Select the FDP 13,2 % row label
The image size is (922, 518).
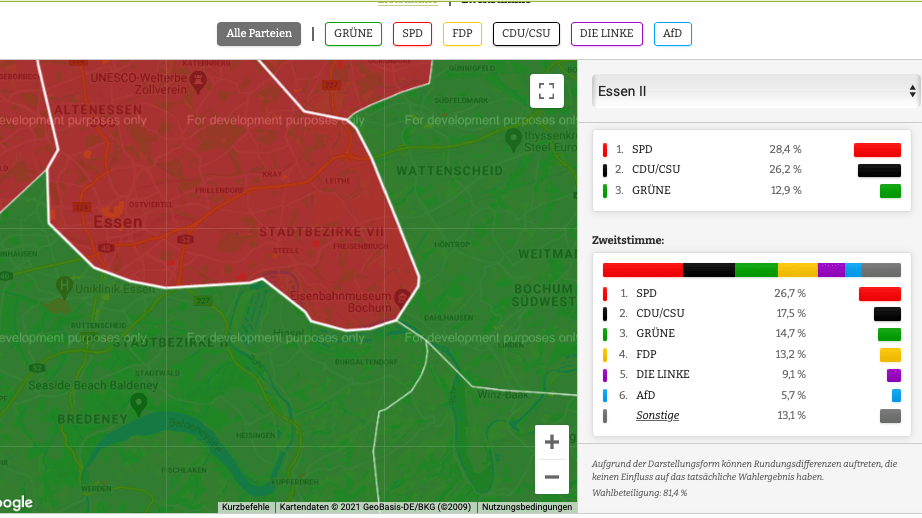[646, 354]
